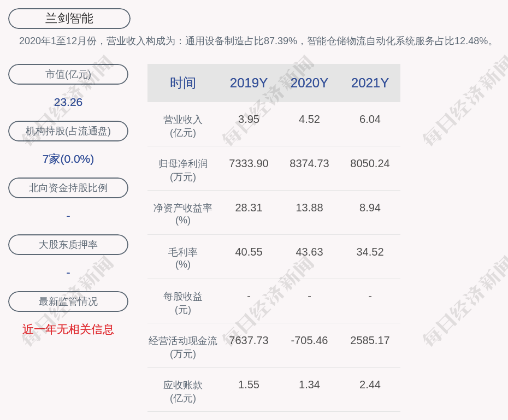
Task: Pick the 2021Y column header
Action: click(x=370, y=83)
